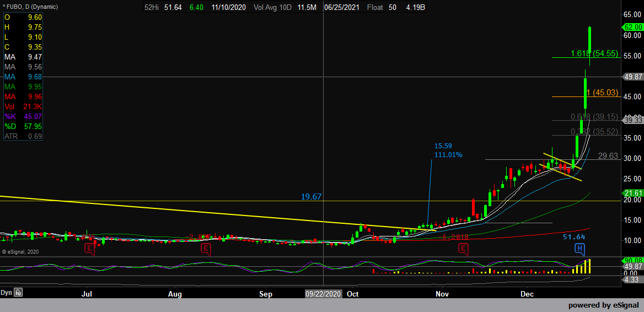The width and height of the screenshot is (644, 312).
Task: Select the 52Hi label in top bar
Action: pos(152,7)
